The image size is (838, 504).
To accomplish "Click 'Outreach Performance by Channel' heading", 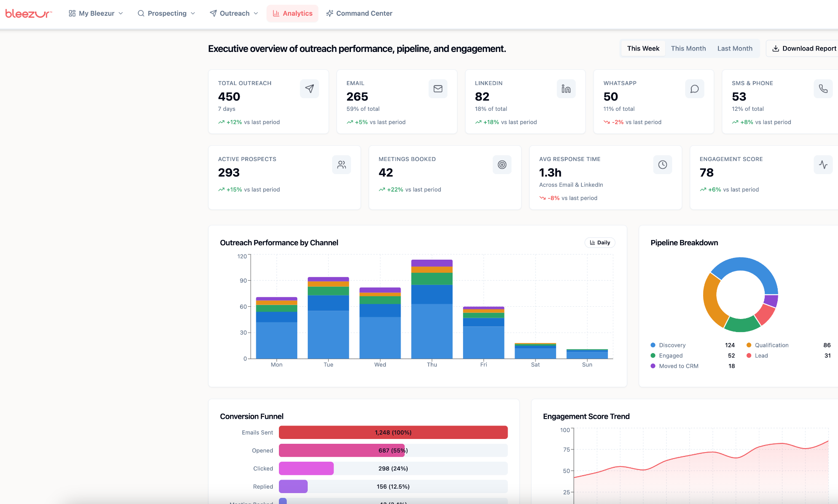I will (279, 243).
